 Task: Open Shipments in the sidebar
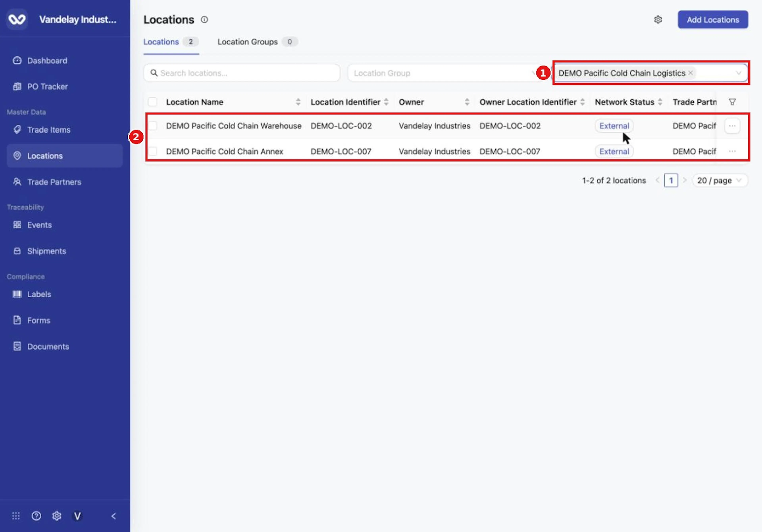point(65,251)
